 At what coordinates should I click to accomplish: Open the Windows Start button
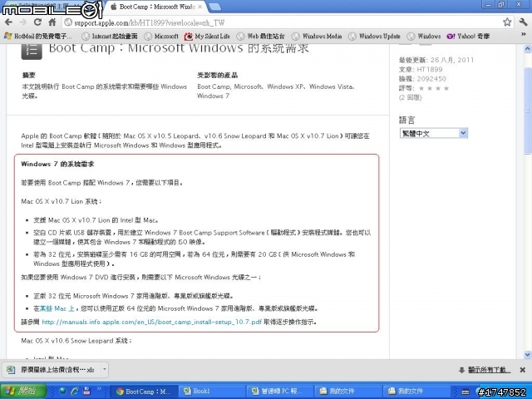point(22,391)
